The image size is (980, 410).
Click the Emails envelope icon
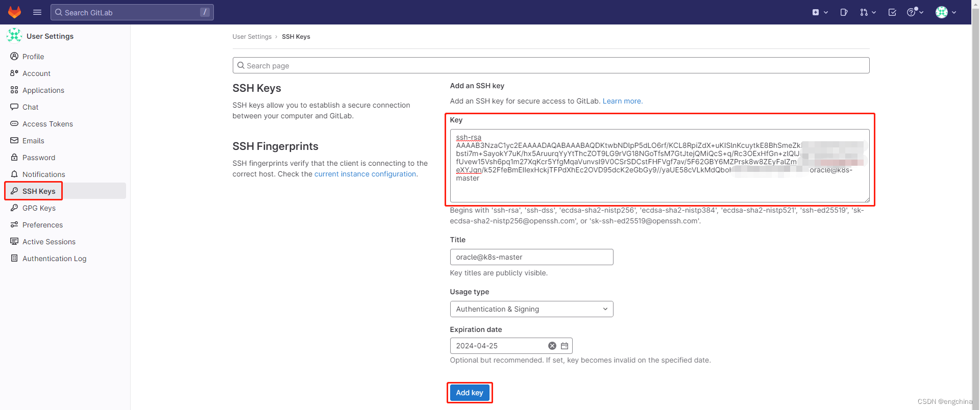click(x=14, y=140)
